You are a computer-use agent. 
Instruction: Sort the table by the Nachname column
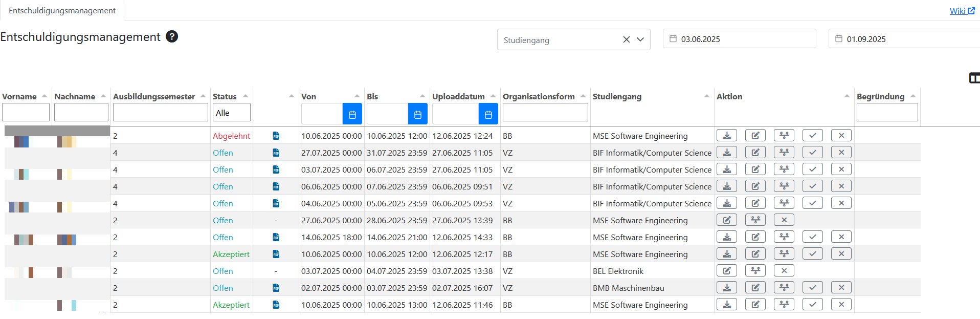[x=103, y=96]
